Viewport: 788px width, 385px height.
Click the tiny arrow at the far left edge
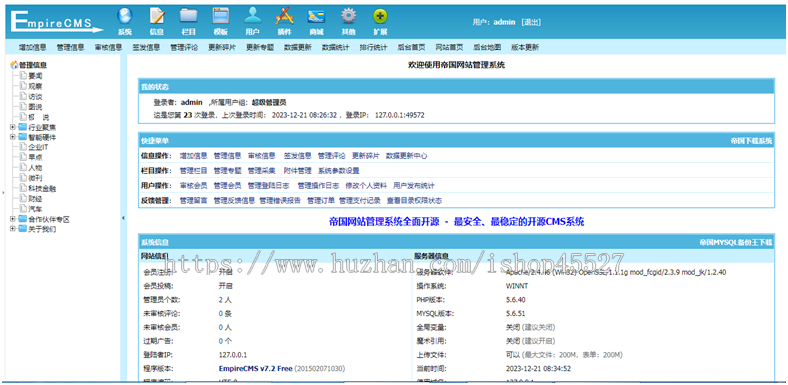(x=3, y=192)
